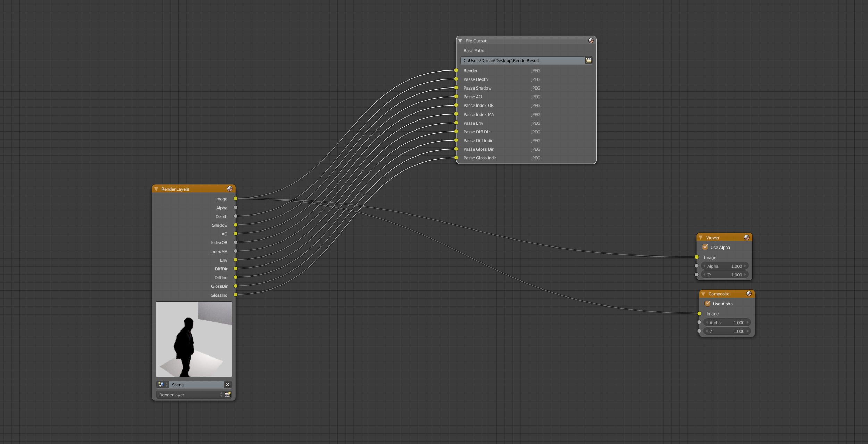Click the IndexMA output socket

tap(235, 251)
